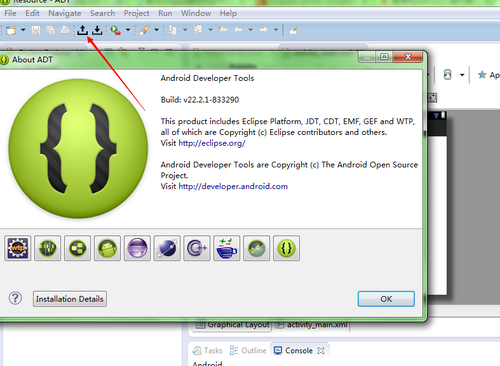Expand the New file dropdown arrow
Image resolution: width=500 pixels, height=366 pixels.
[x=23, y=30]
